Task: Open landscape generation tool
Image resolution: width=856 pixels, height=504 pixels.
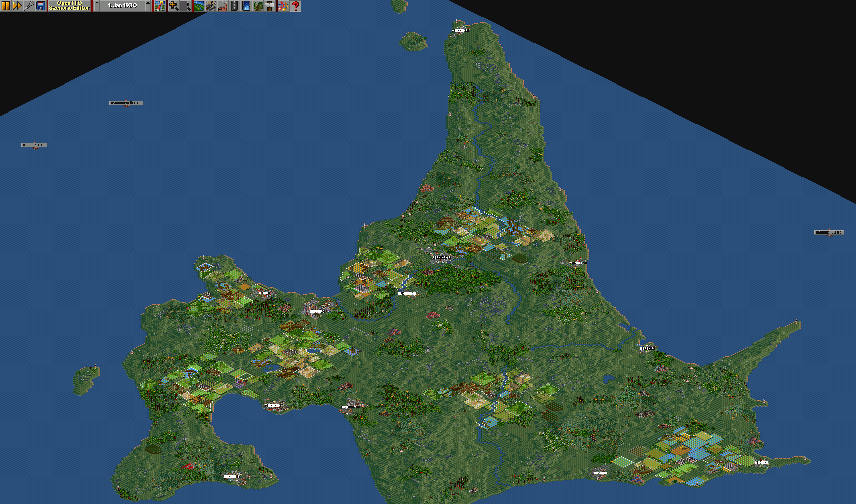Action: click(199, 6)
